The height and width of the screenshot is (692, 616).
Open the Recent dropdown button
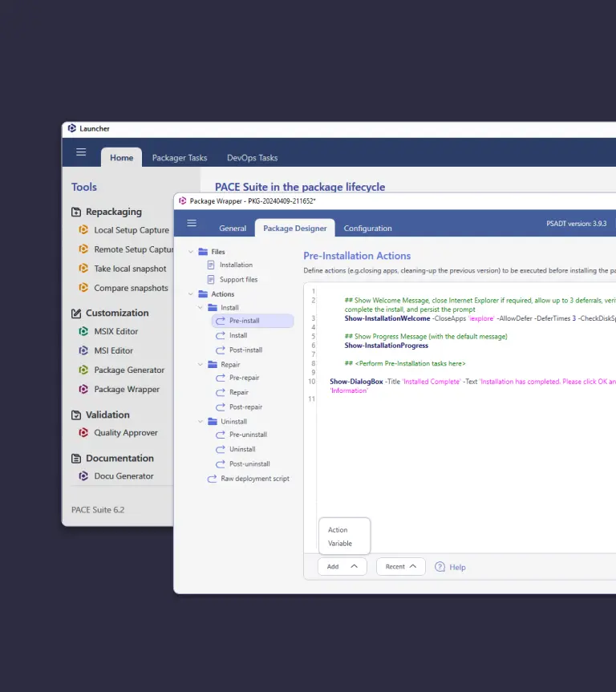pyautogui.click(x=400, y=566)
